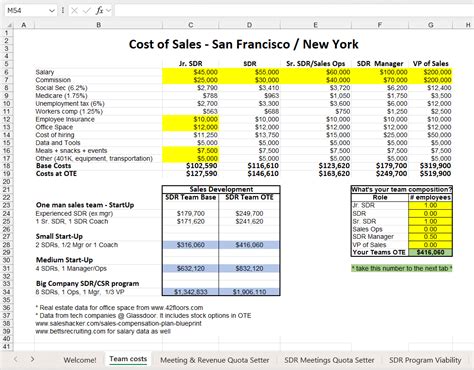Select VP of Sales commission $200,000
This screenshot has height=370, width=474.
(431, 80)
